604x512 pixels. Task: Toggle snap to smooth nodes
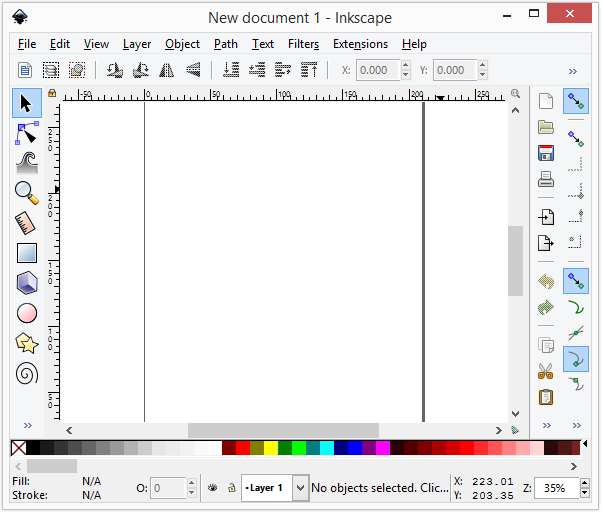[x=576, y=384]
